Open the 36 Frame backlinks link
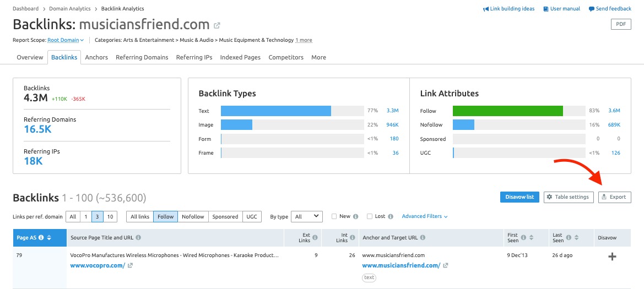The height and width of the screenshot is (289, 644). pyautogui.click(x=396, y=152)
